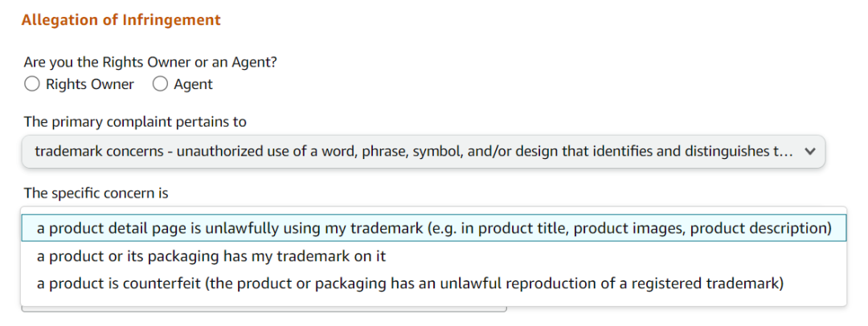Screen dimensions: 868x326
Task: Choose the product detail page trademark option
Action: (x=434, y=228)
